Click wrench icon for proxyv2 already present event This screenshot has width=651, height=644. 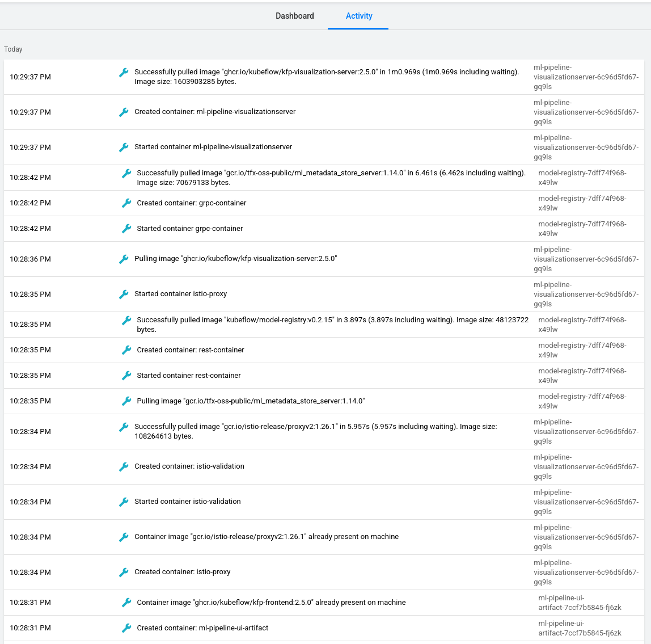pos(124,537)
